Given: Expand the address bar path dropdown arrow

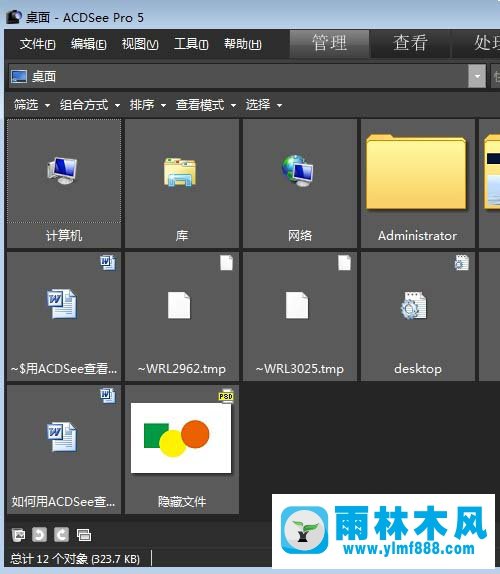Looking at the screenshot, I should click(477, 76).
